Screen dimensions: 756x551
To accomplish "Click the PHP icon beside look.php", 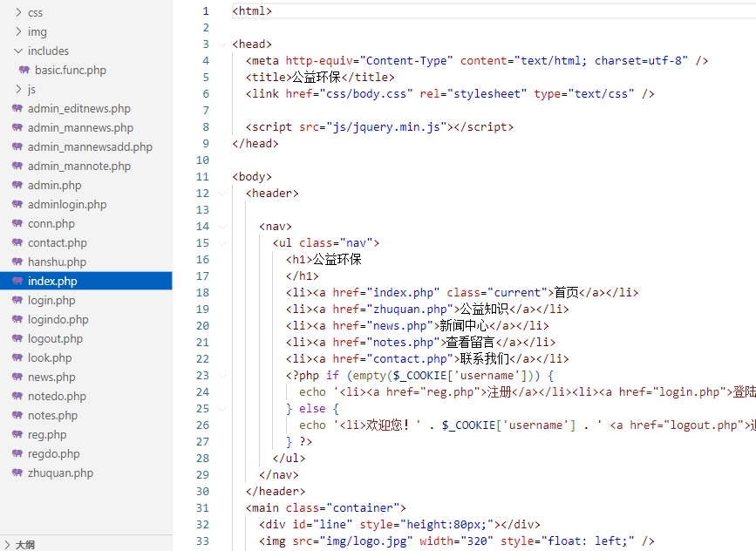I will coord(17,357).
